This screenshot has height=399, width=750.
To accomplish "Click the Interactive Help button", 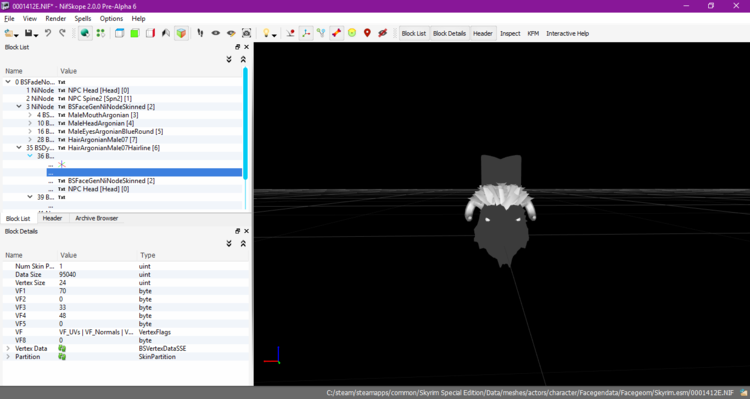I will (567, 33).
